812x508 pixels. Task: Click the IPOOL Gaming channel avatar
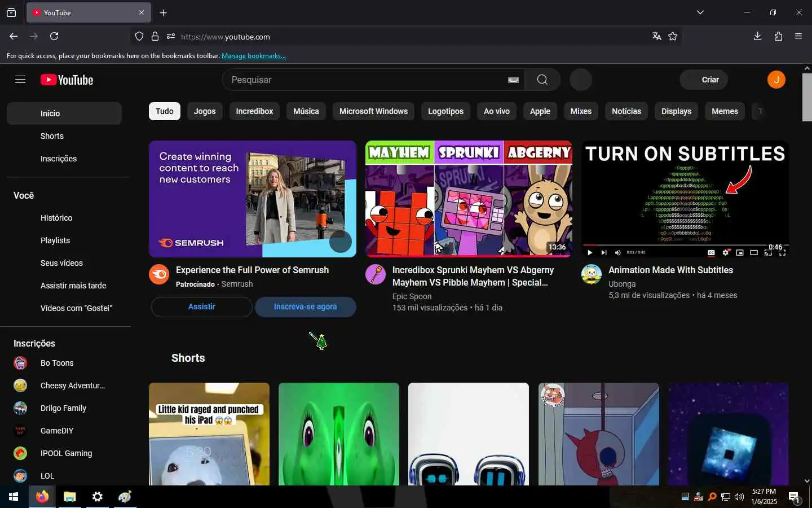point(20,453)
